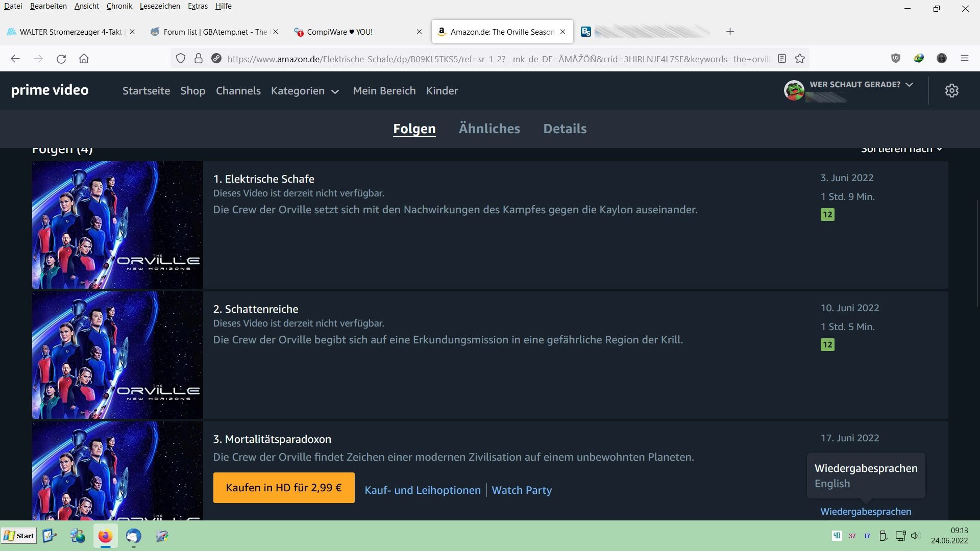980x551 pixels.
Task: Go back with the browser back arrow
Action: point(15,59)
